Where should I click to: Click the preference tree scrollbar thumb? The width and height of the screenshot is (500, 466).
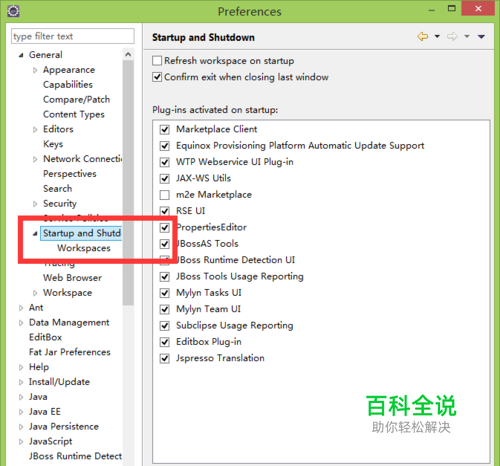pyautogui.click(x=128, y=183)
